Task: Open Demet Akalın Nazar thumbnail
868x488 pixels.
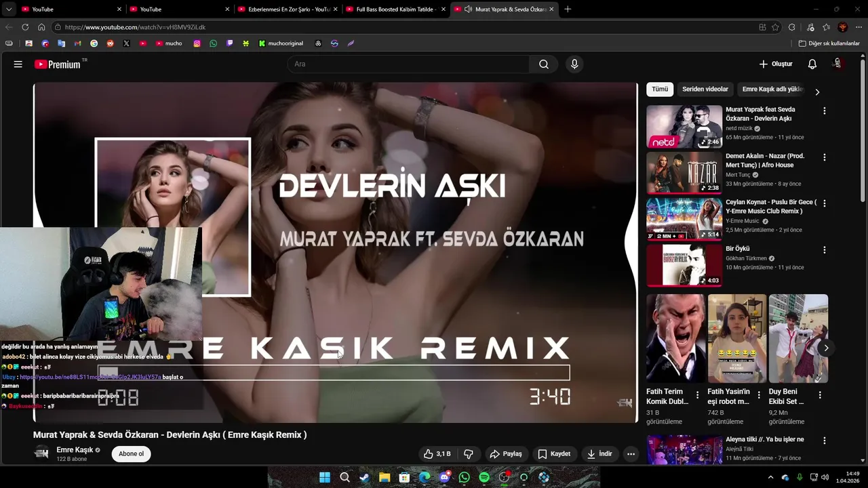Action: (684, 173)
